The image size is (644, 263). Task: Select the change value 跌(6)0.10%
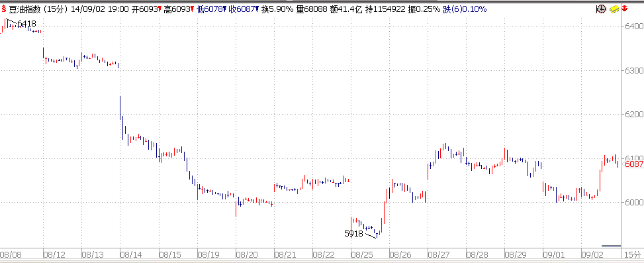point(465,9)
